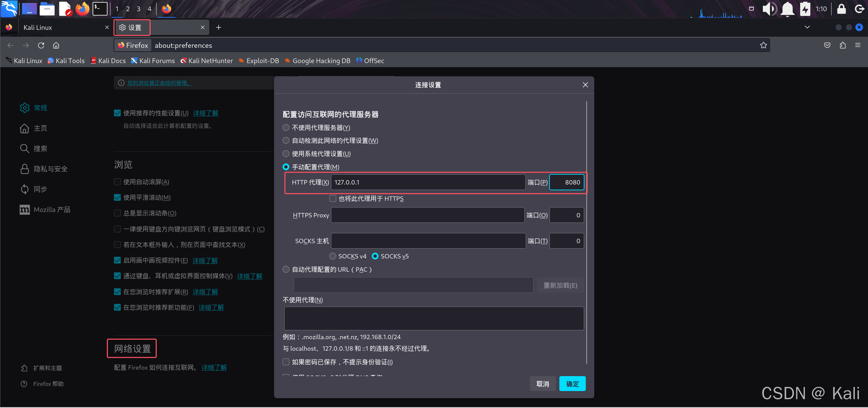Select no proxy radio option
The image size is (868, 408).
coord(286,128)
